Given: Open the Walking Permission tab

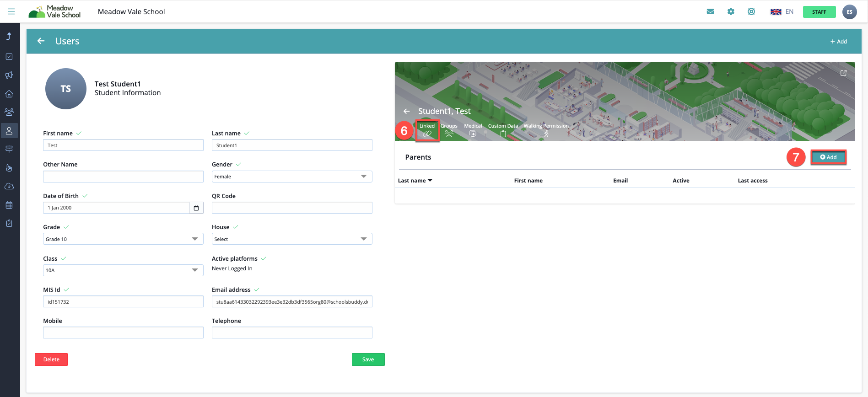Looking at the screenshot, I should [x=546, y=130].
